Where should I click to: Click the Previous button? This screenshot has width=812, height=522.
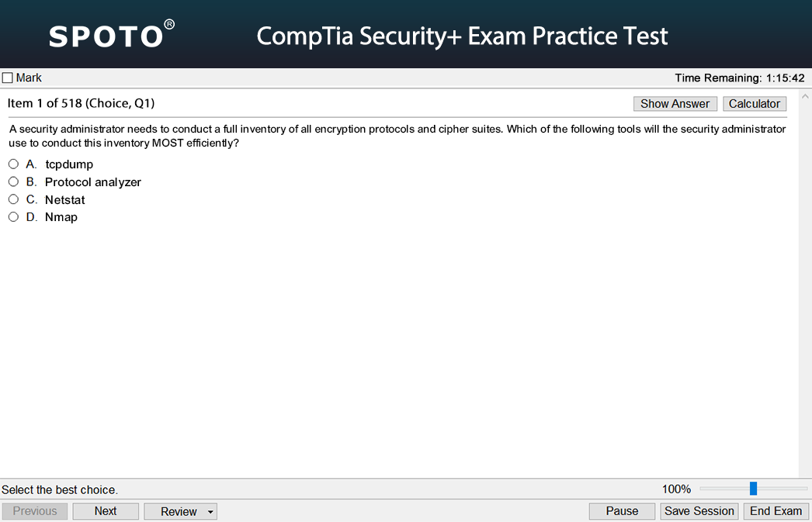(35, 511)
